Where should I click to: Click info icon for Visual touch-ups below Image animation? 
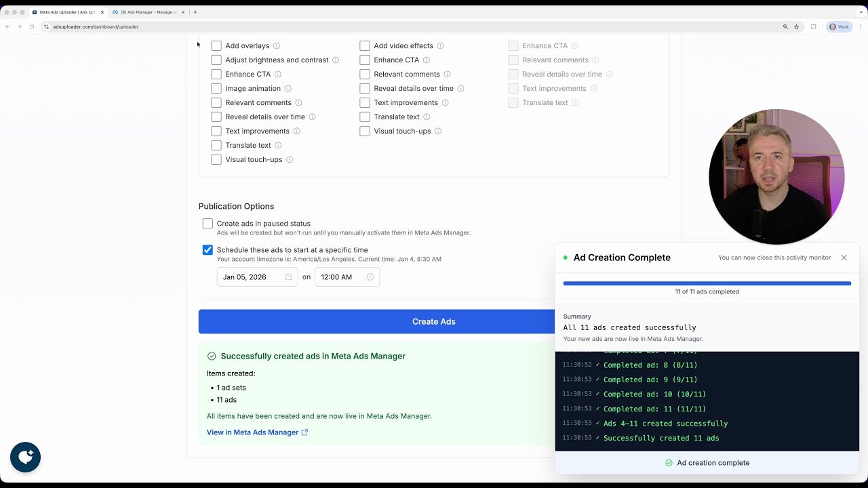point(290,160)
